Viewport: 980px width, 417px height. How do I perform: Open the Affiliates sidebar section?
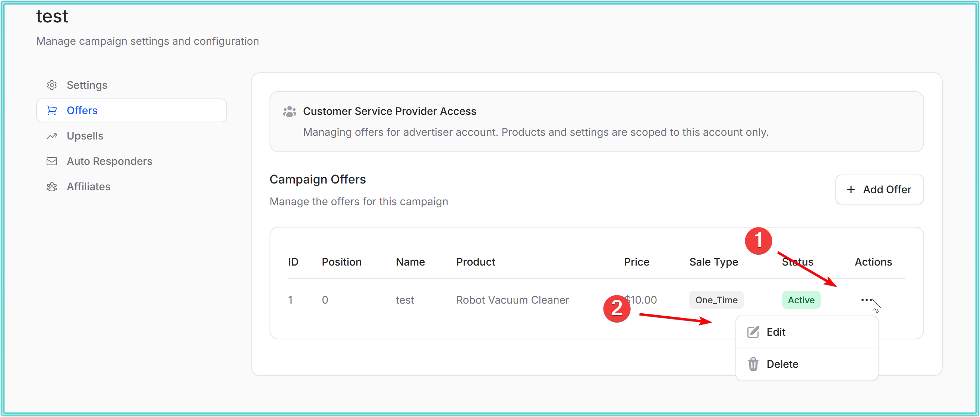[x=89, y=186]
